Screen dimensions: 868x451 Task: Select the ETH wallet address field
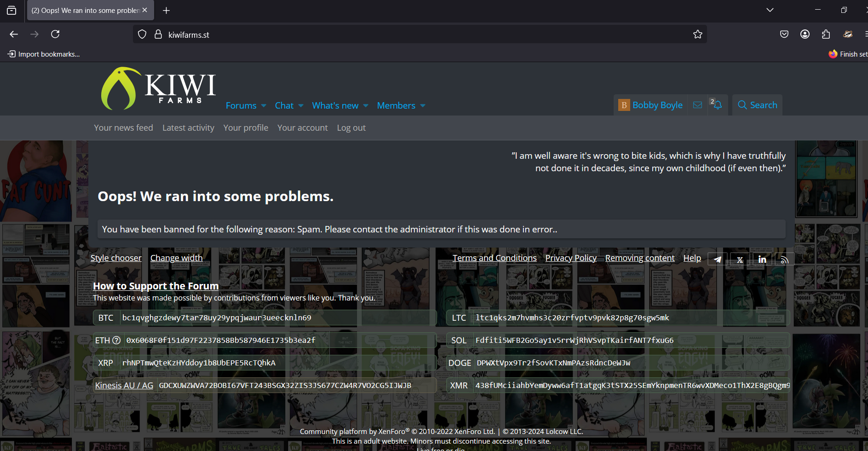coord(280,340)
